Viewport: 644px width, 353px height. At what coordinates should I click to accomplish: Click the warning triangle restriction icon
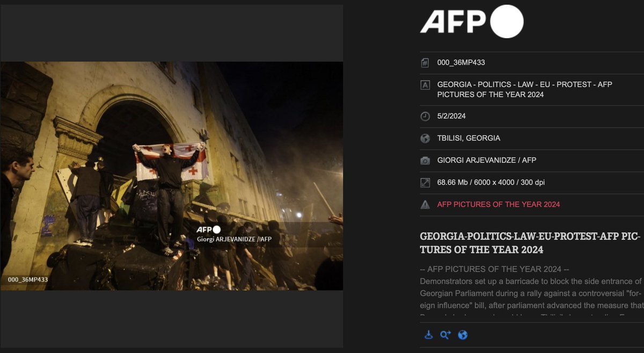click(424, 204)
